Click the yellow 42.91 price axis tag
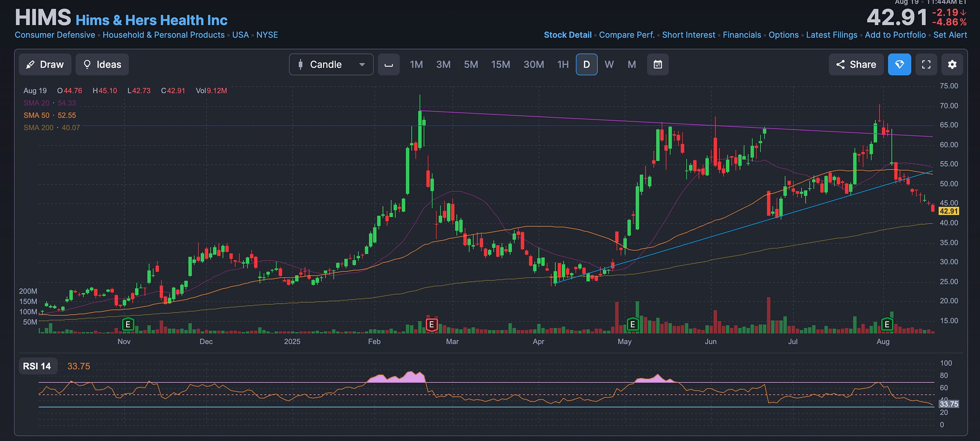This screenshot has height=441, width=980. 949,211
